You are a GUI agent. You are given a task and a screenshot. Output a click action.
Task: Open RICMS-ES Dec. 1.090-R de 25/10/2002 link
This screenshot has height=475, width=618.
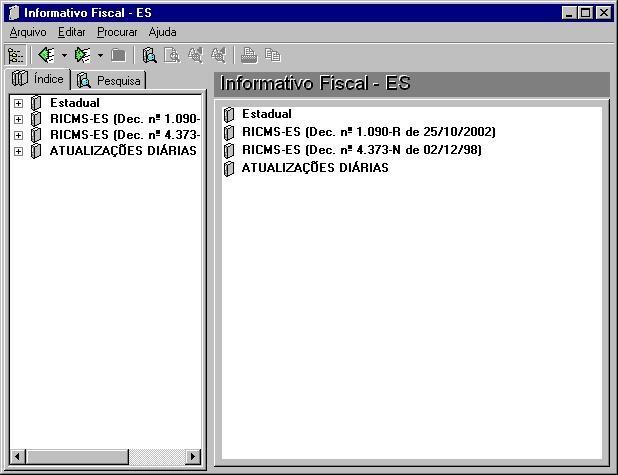(369, 132)
